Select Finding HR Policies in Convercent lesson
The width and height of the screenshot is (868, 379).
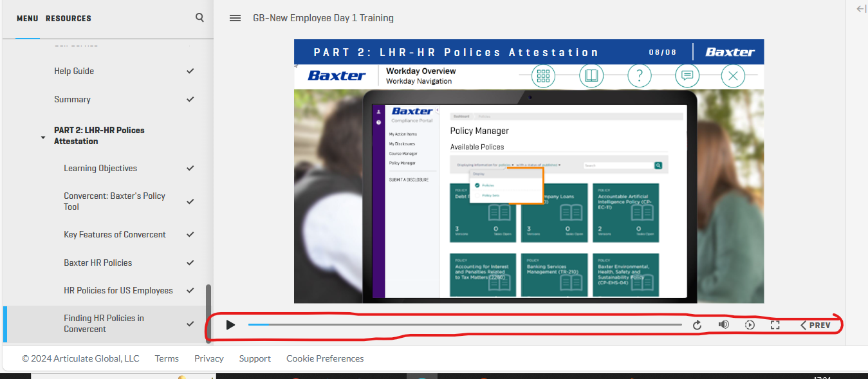pyautogui.click(x=107, y=324)
